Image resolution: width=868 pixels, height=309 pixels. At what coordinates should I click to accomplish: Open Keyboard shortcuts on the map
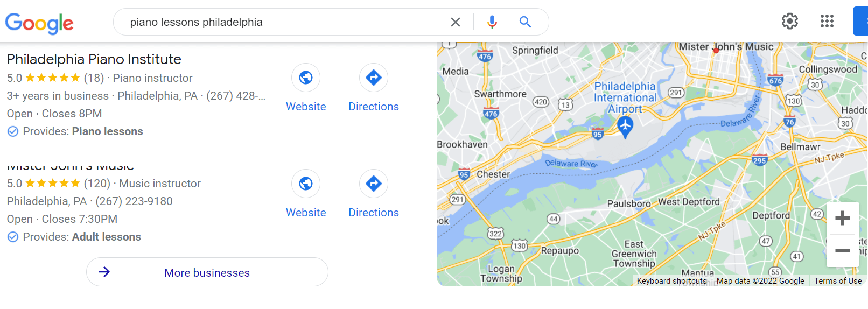pyautogui.click(x=671, y=281)
